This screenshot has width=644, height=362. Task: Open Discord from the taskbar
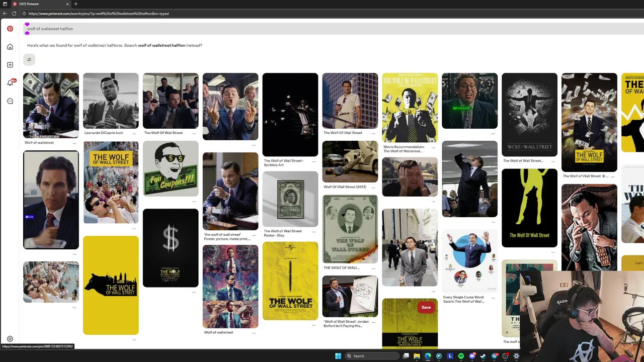point(472,356)
